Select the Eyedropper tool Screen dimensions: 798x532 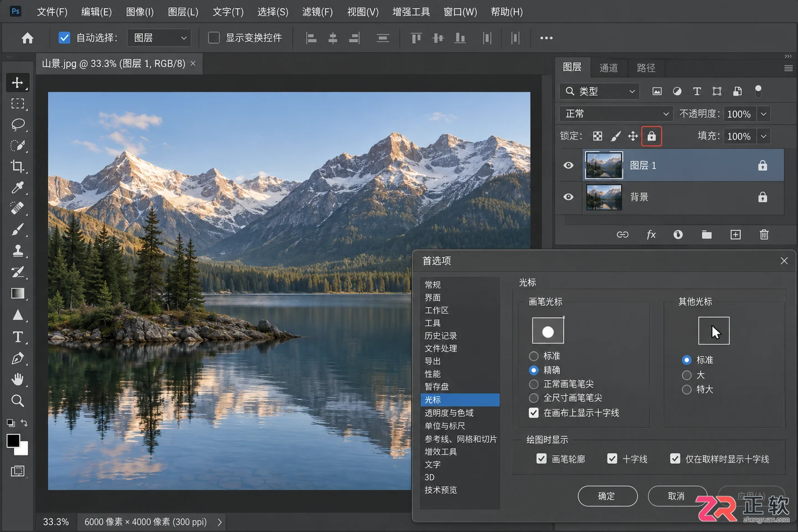click(18, 187)
